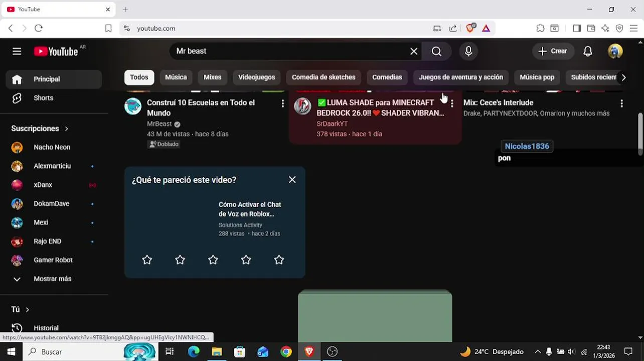The width and height of the screenshot is (644, 361).
Task: Select Juegos de aventura y acción chip
Action: click(x=461, y=77)
